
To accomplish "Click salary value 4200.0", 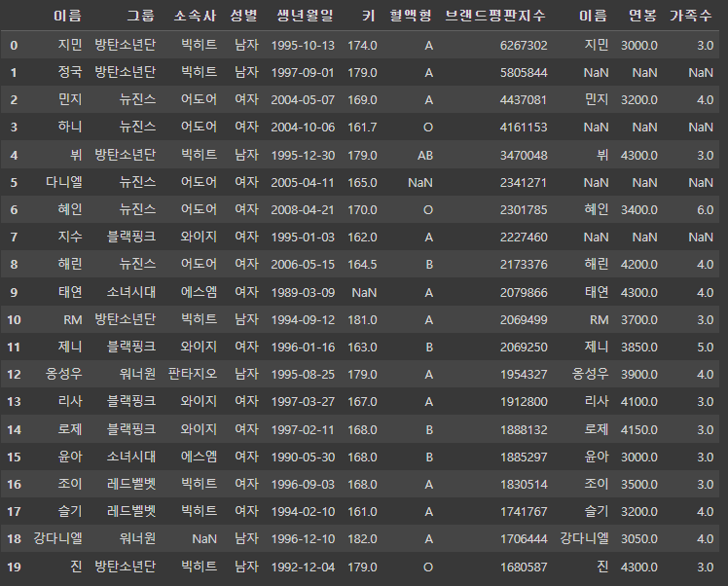I will point(639,265).
